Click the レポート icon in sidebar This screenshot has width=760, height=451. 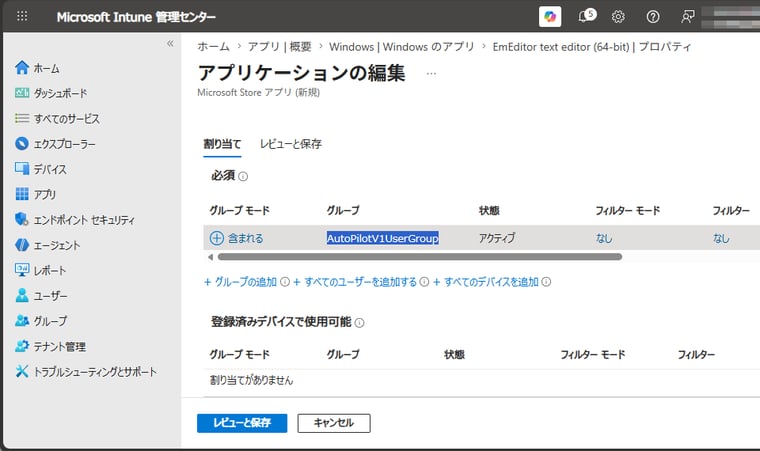[22, 270]
